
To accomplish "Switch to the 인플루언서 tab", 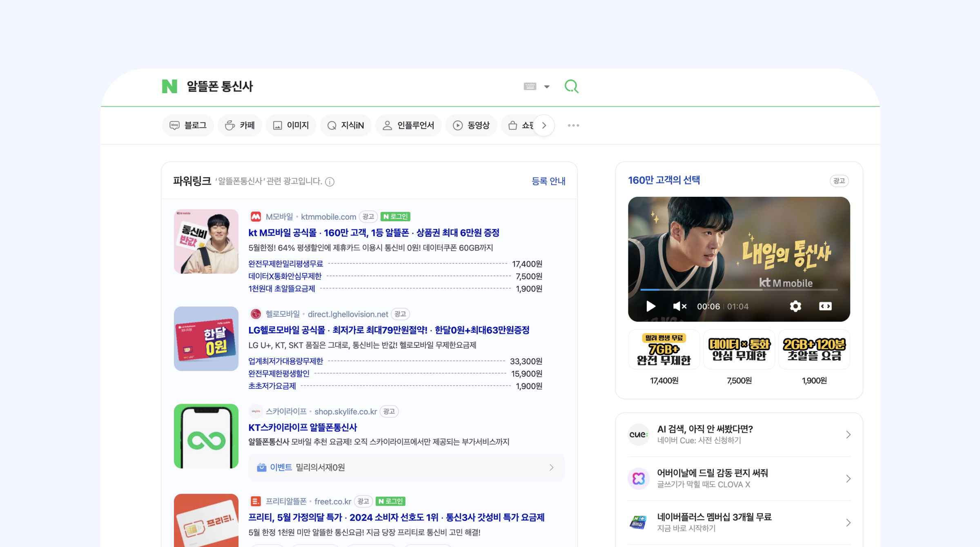I will coord(408,125).
